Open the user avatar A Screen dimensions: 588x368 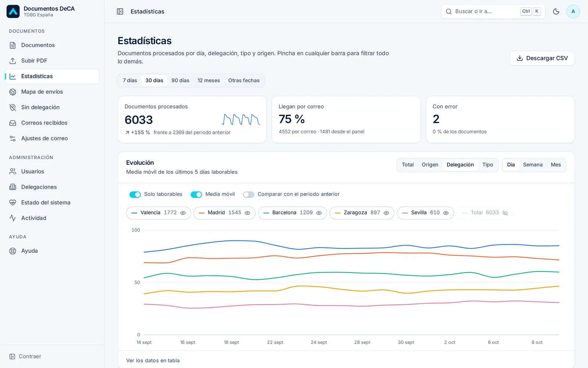(x=573, y=11)
